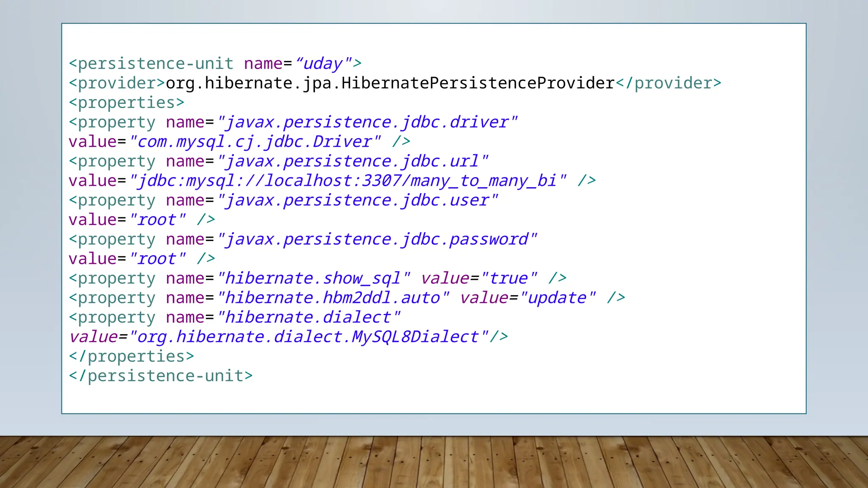This screenshot has height=488, width=868.
Task: Click the closing persistence-unit tag
Action: click(161, 376)
